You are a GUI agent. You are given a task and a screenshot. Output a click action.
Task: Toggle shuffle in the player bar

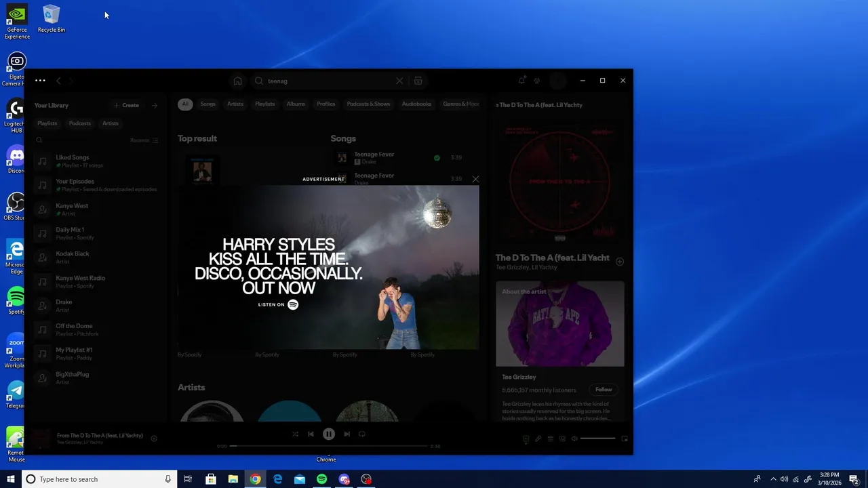click(x=295, y=434)
